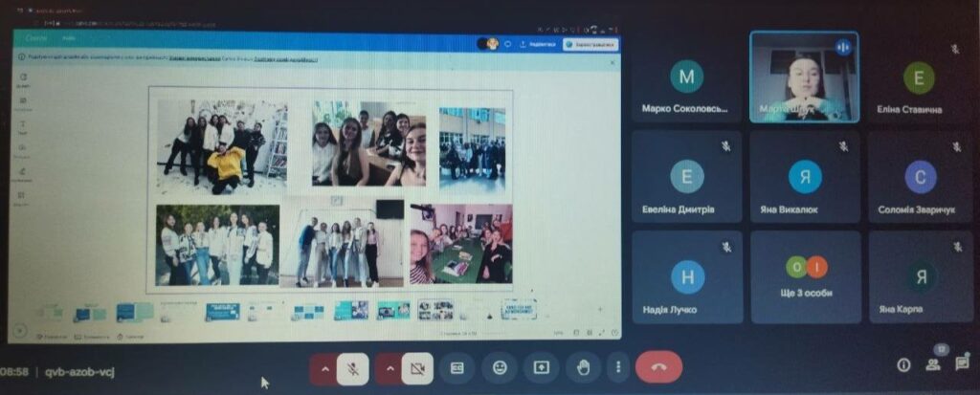This screenshot has height=395, width=980.
Task: Select the last slide thumbnail in the filmstrip
Action: point(521,309)
